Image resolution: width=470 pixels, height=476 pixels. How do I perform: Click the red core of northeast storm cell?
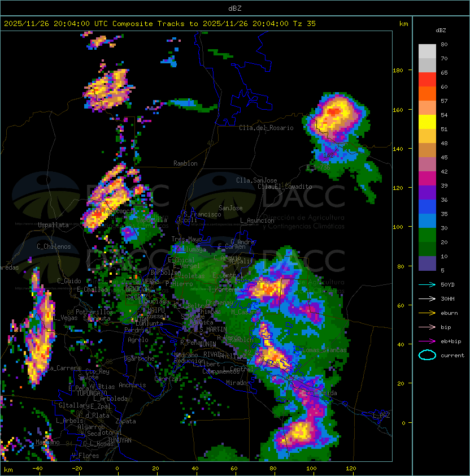tap(334, 112)
